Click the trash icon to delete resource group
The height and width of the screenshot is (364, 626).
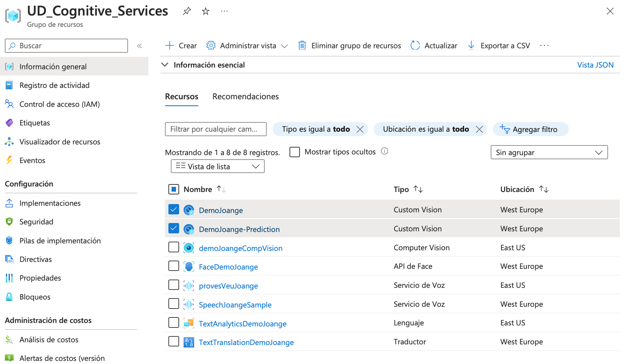click(x=302, y=45)
